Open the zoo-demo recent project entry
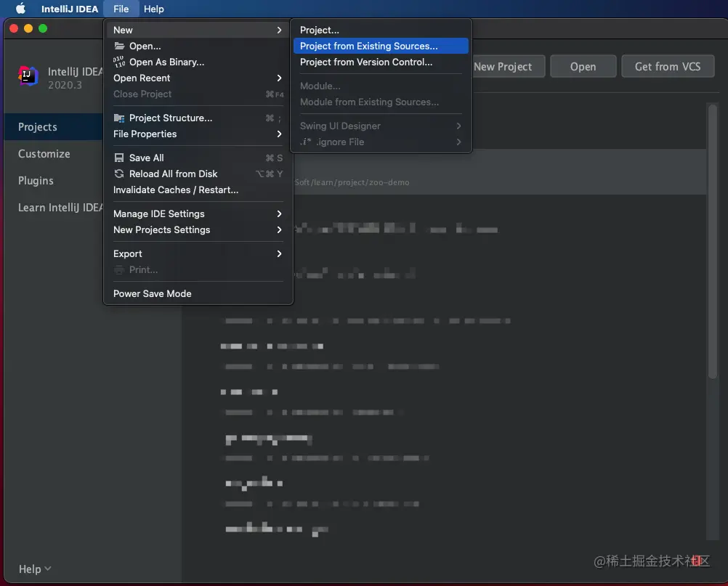 499,171
